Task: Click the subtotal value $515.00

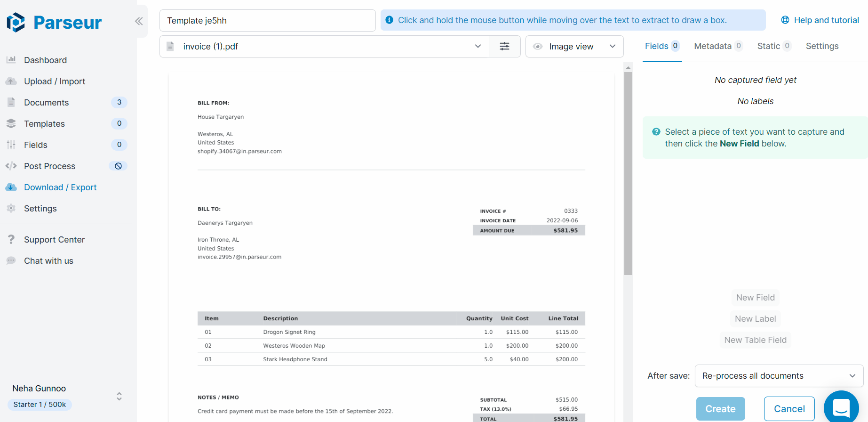Action: pyautogui.click(x=566, y=400)
